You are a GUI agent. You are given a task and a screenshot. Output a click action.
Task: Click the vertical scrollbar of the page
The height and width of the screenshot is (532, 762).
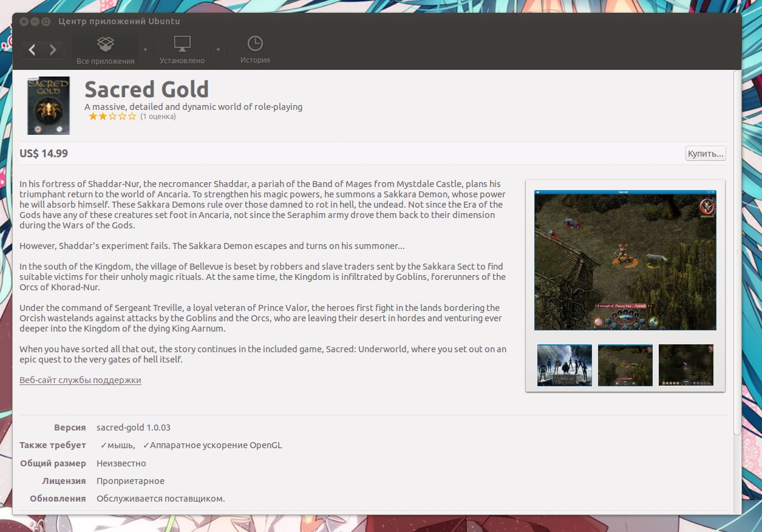tap(737, 252)
